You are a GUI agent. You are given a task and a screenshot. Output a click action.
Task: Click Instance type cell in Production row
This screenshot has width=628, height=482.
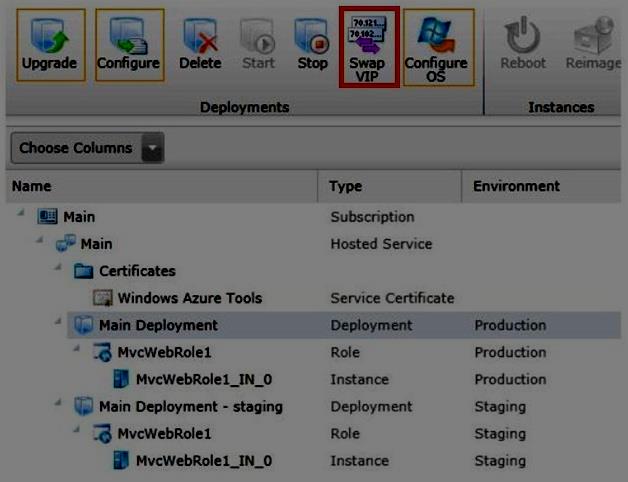point(360,379)
